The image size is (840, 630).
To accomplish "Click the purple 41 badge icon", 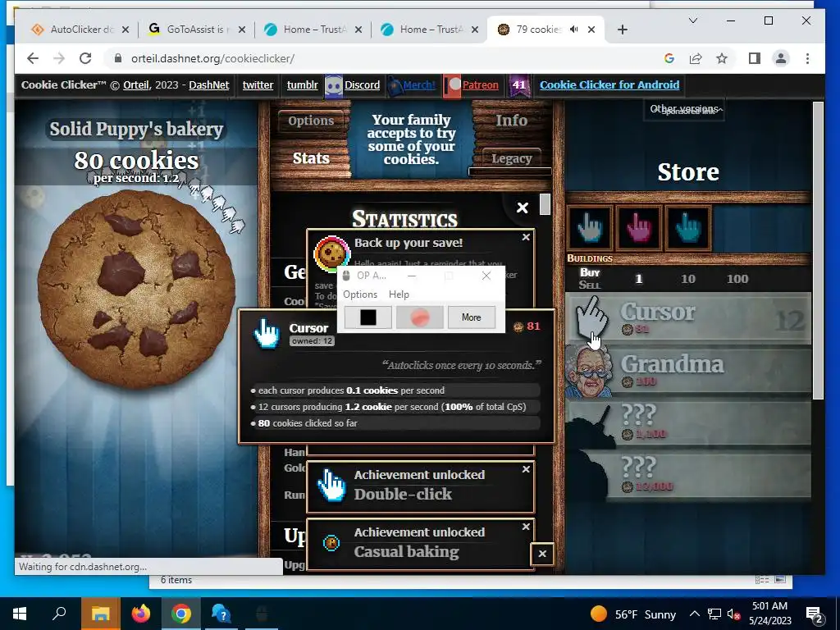I will point(518,85).
